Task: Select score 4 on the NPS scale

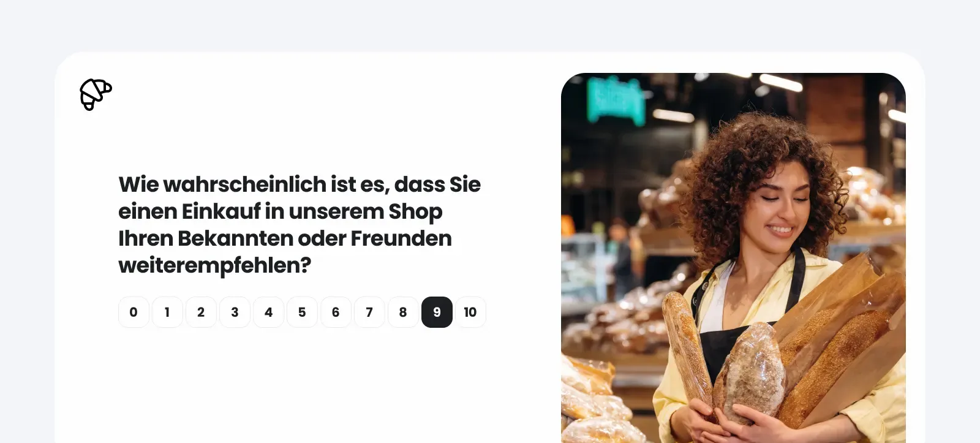Action: coord(268,312)
